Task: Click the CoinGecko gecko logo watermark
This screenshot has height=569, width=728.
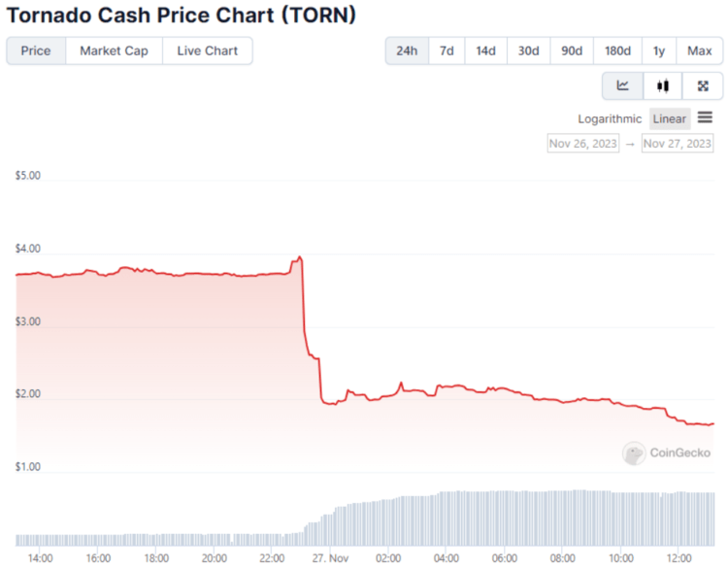Action: point(634,452)
